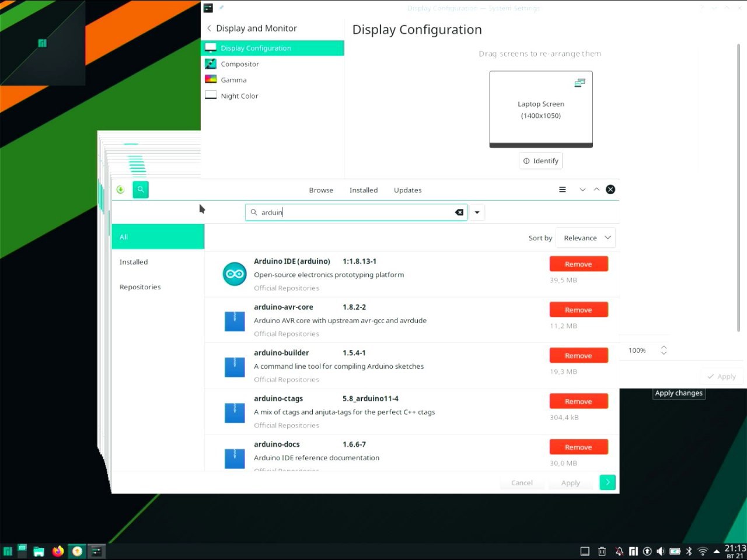Screen dimensions: 747x560
Task: Launch Firefox from the taskbar
Action: (58, 551)
